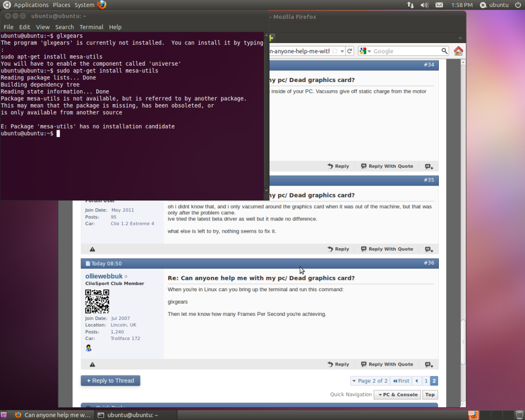Open the PC & Console quick navigation dropdown
This screenshot has height=420, width=525.
(397, 395)
